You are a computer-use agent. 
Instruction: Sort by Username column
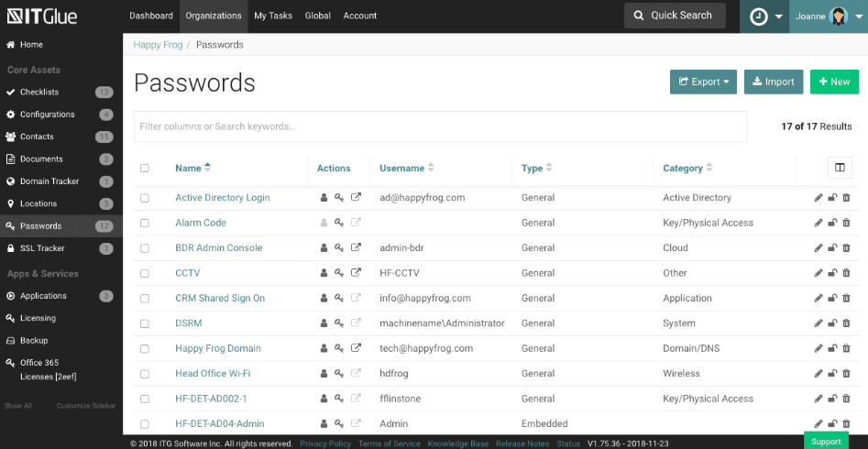click(x=407, y=169)
